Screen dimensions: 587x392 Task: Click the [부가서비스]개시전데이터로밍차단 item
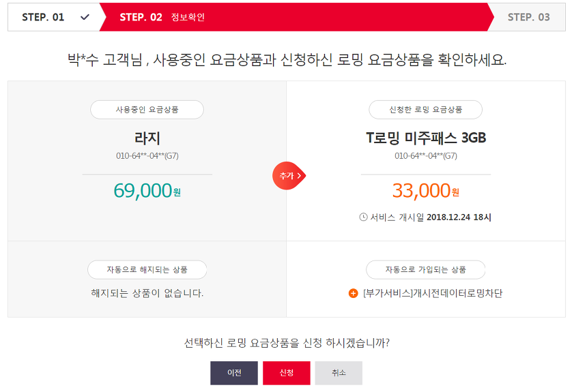tap(433, 294)
